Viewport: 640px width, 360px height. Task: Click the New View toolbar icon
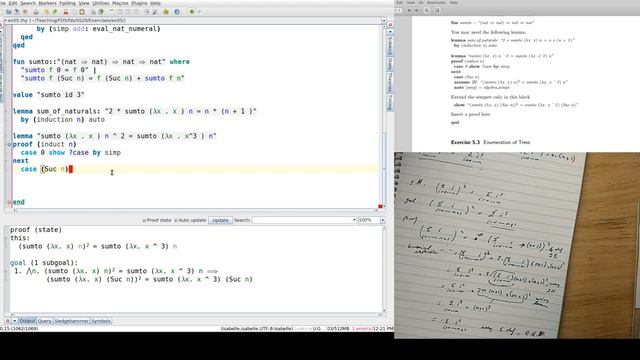111,12
